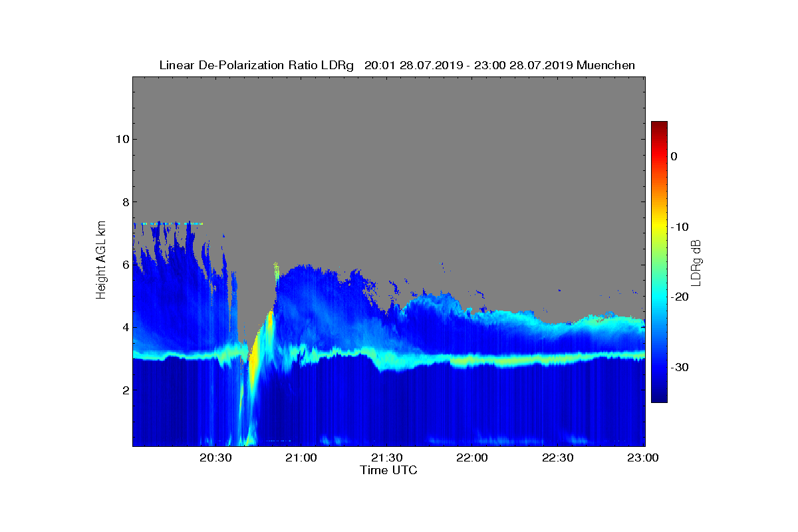
Task: Click the 22:30 time tick label
Action: [x=557, y=458]
